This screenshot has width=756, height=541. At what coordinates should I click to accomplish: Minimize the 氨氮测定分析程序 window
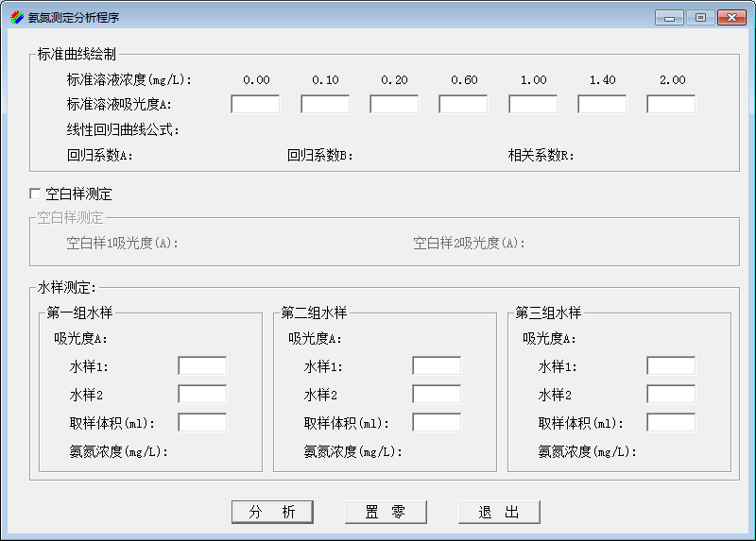(x=669, y=17)
